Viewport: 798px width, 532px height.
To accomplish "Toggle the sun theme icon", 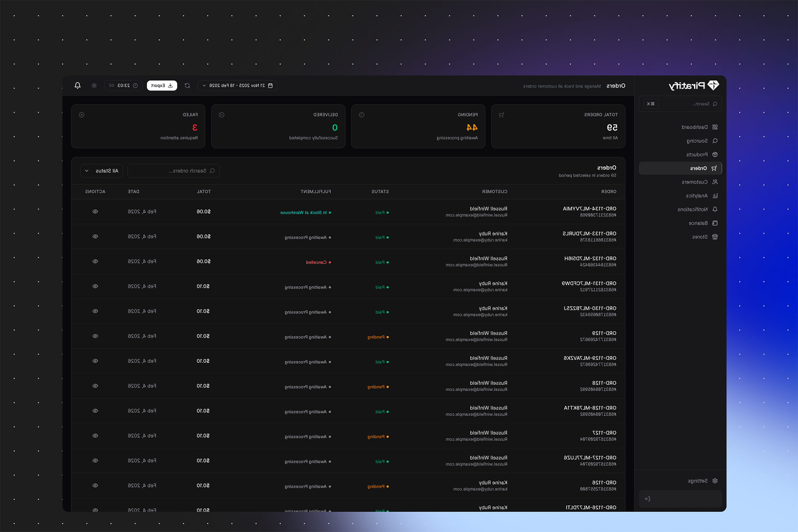I will [94, 86].
